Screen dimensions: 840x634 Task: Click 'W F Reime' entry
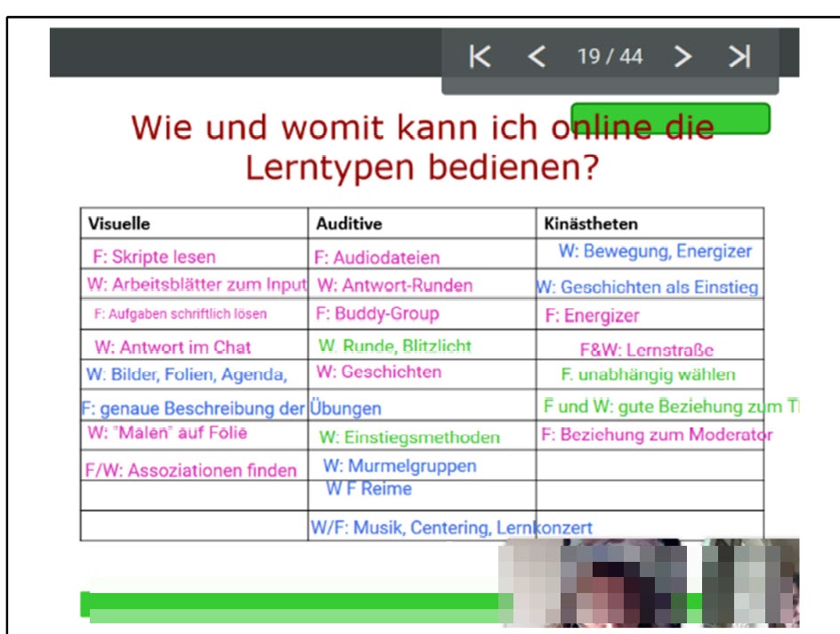coord(368,489)
